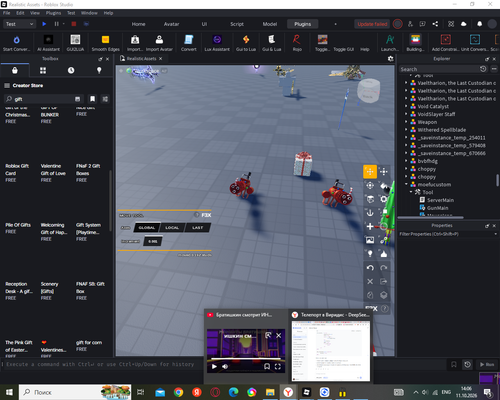Open the Test mode dropdown
Viewport: 500px width, 400px height.
[x=19, y=24]
